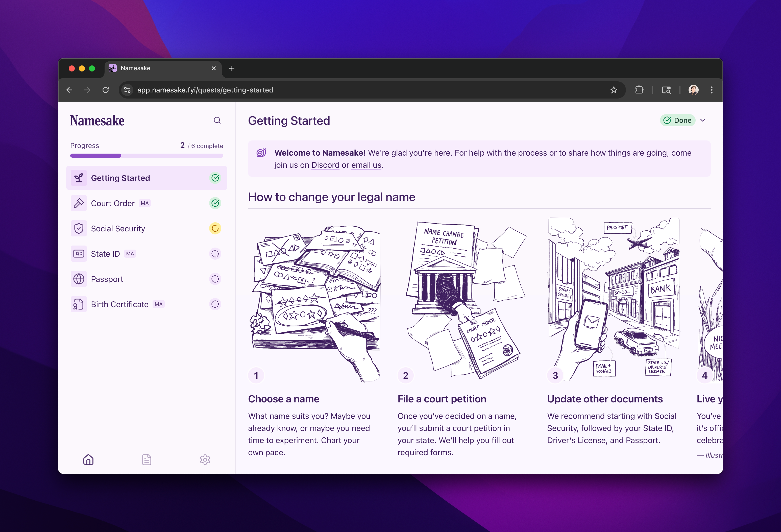Click the 2 / 6 complete text
The image size is (781, 532).
(x=202, y=146)
